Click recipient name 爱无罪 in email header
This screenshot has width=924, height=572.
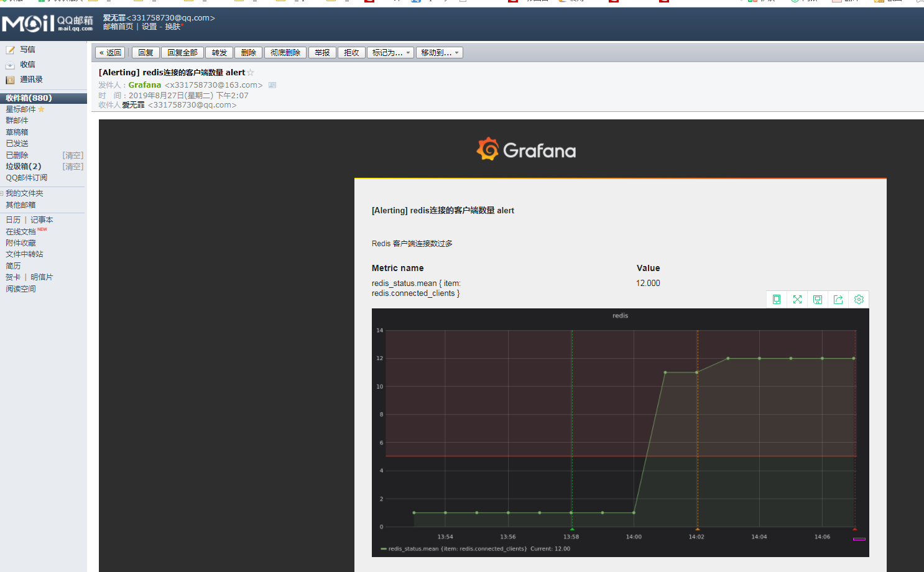(133, 105)
